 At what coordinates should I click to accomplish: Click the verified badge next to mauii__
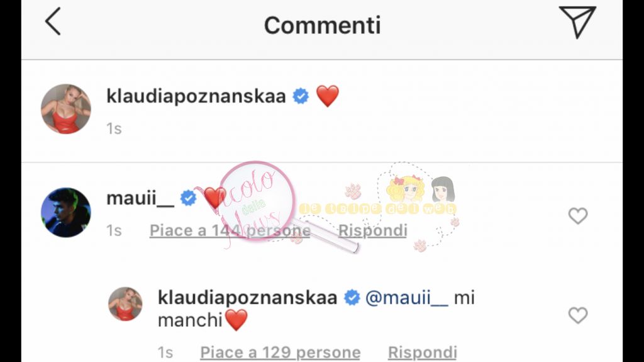click(189, 198)
